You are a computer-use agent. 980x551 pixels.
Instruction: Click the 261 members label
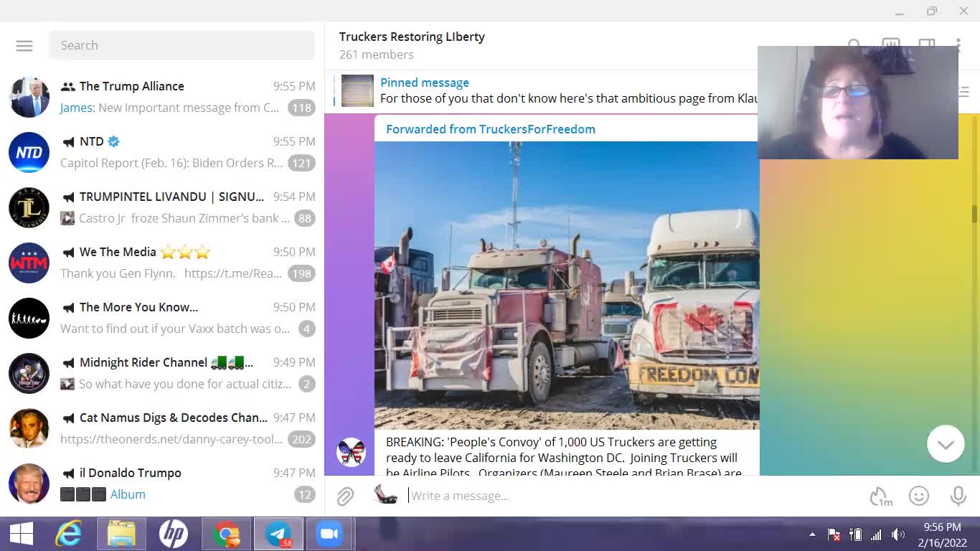[377, 55]
